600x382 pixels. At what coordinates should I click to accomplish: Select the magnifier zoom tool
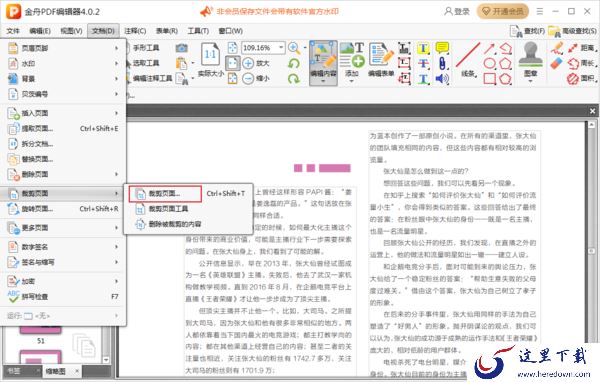(294, 48)
